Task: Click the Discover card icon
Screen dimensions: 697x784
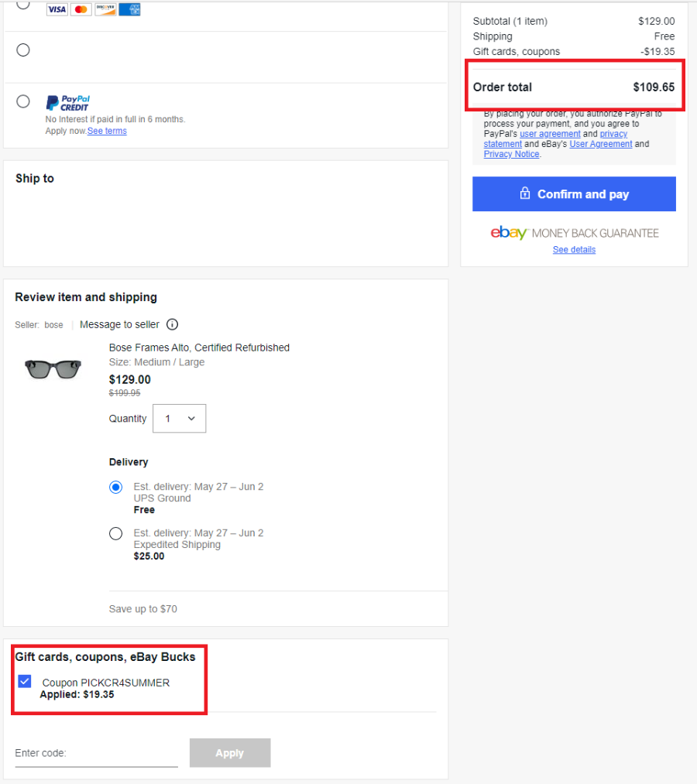Action: [105, 9]
